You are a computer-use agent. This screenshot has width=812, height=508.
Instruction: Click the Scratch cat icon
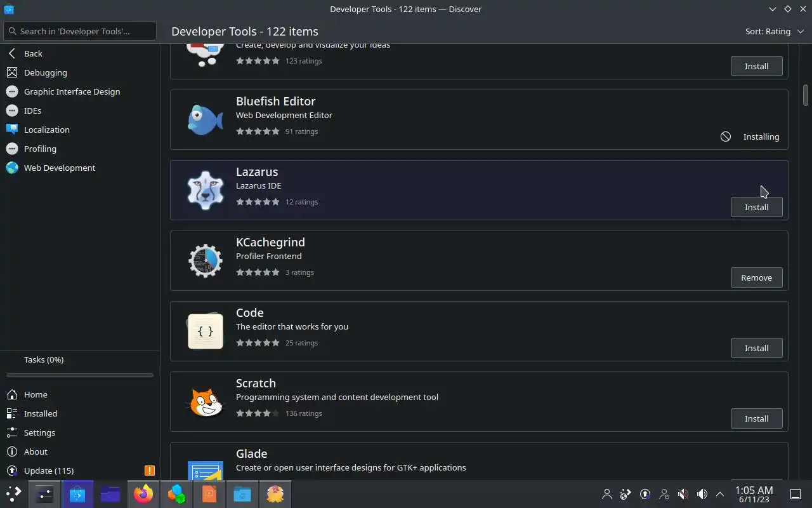[206, 401]
